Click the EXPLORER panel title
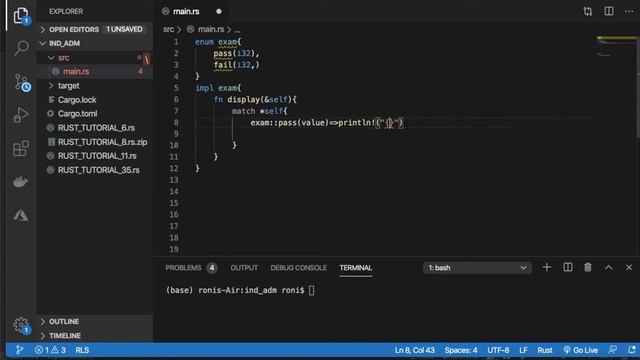This screenshot has width=640, height=360. click(x=66, y=11)
